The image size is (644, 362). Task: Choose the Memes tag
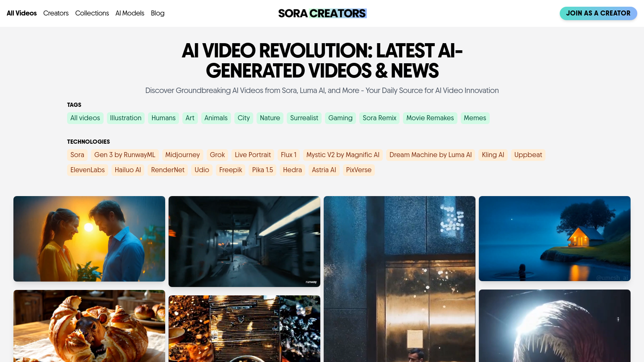click(x=475, y=118)
